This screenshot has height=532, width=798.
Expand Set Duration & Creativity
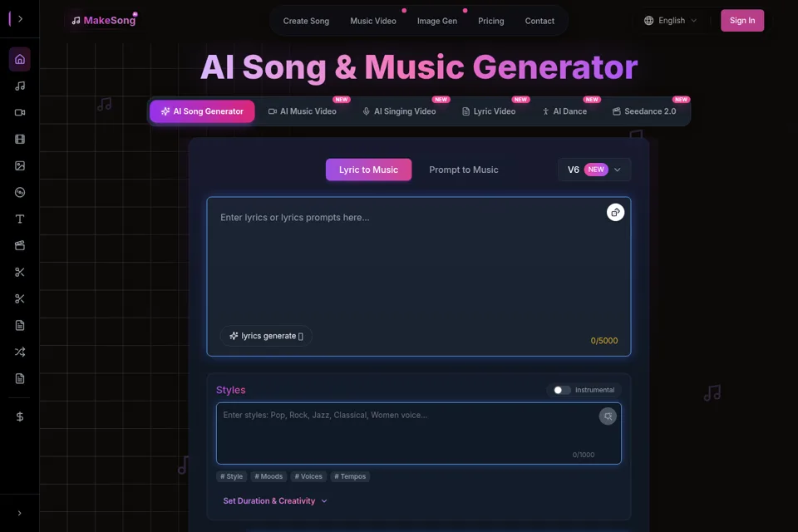point(275,501)
